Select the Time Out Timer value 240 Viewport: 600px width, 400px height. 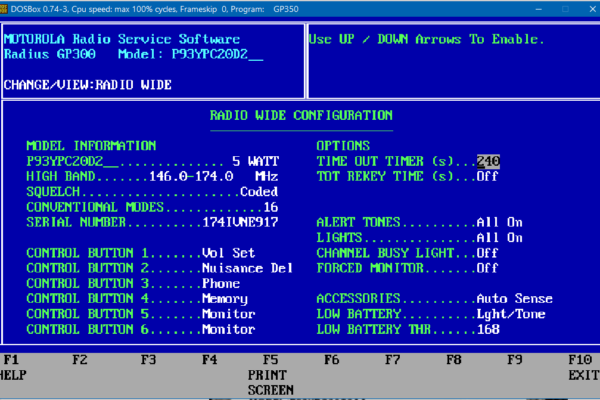tap(488, 161)
